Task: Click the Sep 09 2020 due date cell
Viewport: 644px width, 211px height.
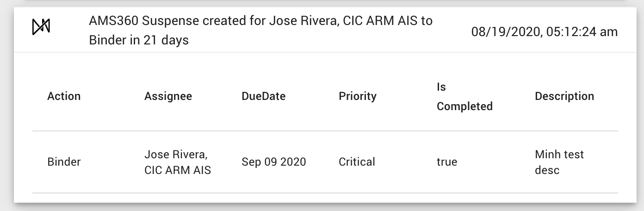Action: pos(273,162)
